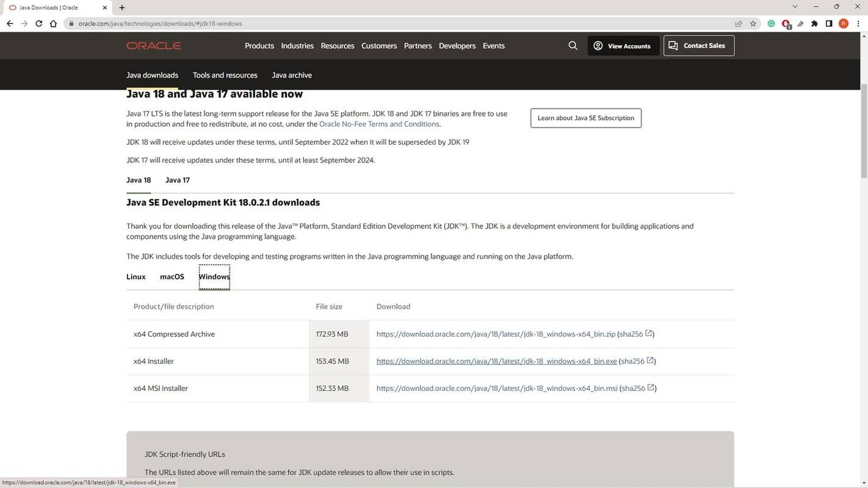Open the Products menu
This screenshot has width=868, height=488.
pyautogui.click(x=259, y=46)
